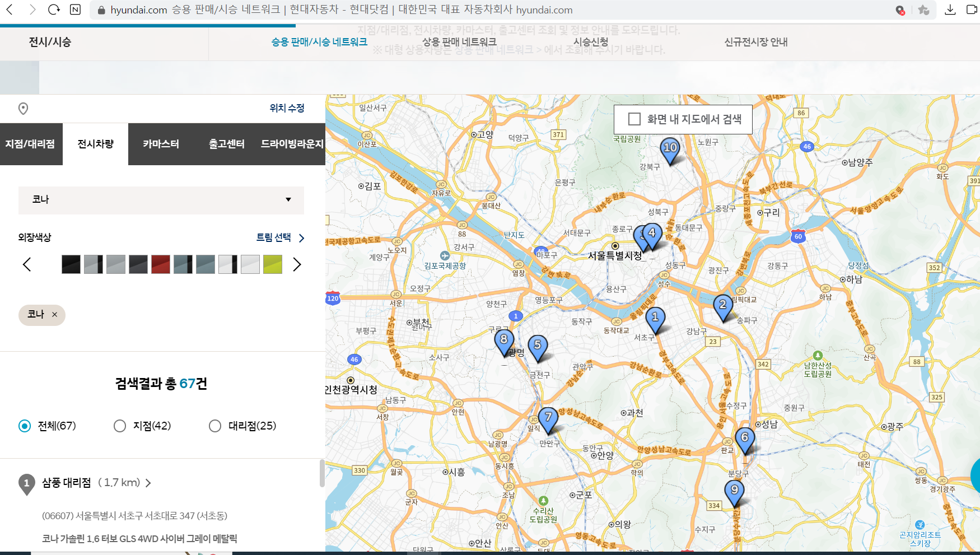
Task: Switch to 드라이빙라운지 tab
Action: tap(292, 144)
